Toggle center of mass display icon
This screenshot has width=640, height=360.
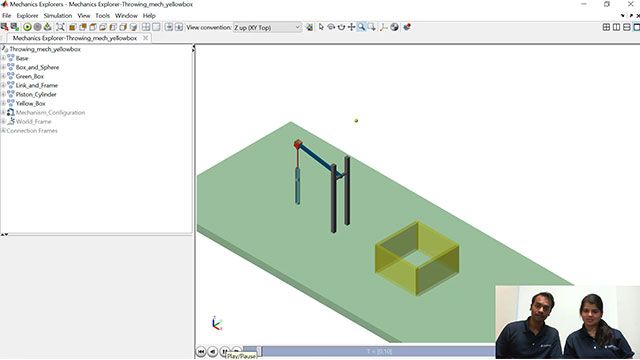[394, 27]
